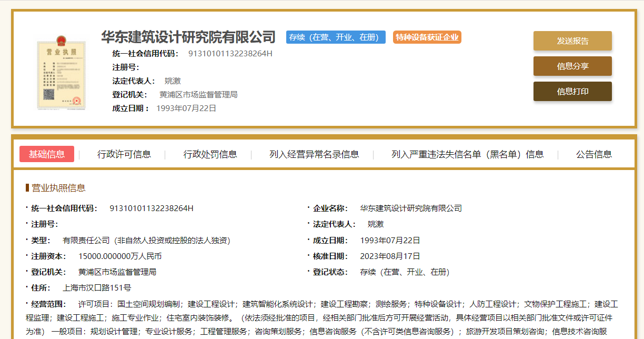The width and height of the screenshot is (644, 339).
Task: Click the 注册资本 value 15000.000000万人民币
Action: tap(120, 256)
